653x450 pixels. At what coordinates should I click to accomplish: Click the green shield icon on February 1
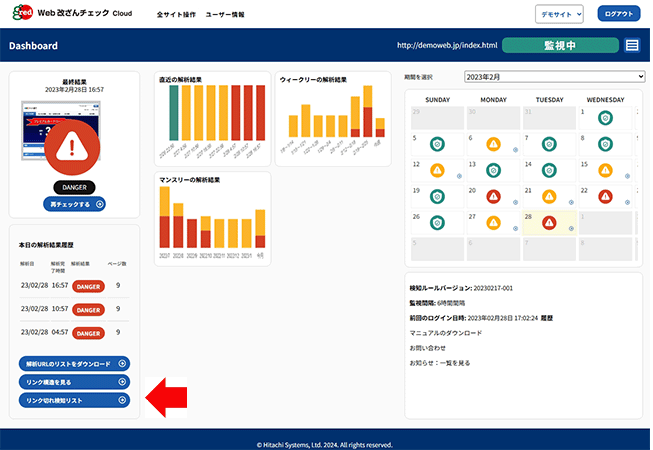(605, 118)
